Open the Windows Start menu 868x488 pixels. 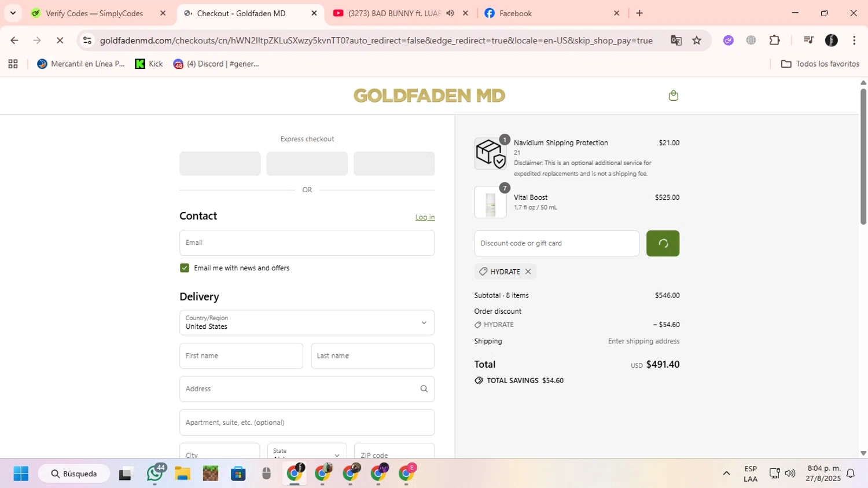21,474
